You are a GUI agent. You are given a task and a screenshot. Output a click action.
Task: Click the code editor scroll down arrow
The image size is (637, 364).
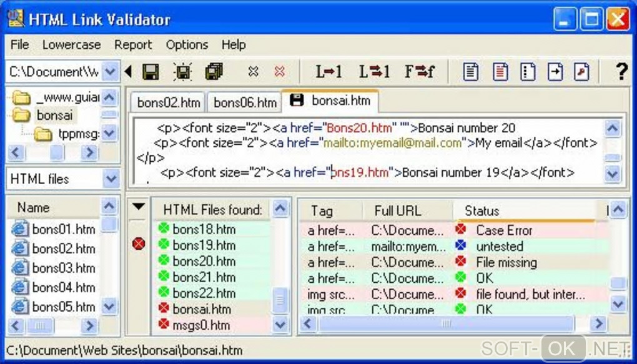(x=613, y=174)
